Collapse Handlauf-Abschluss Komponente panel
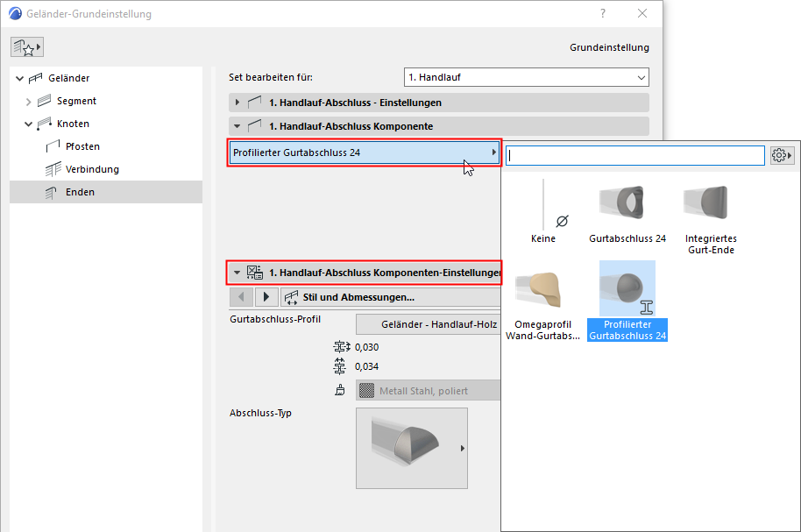The width and height of the screenshot is (801, 532). coord(237,125)
